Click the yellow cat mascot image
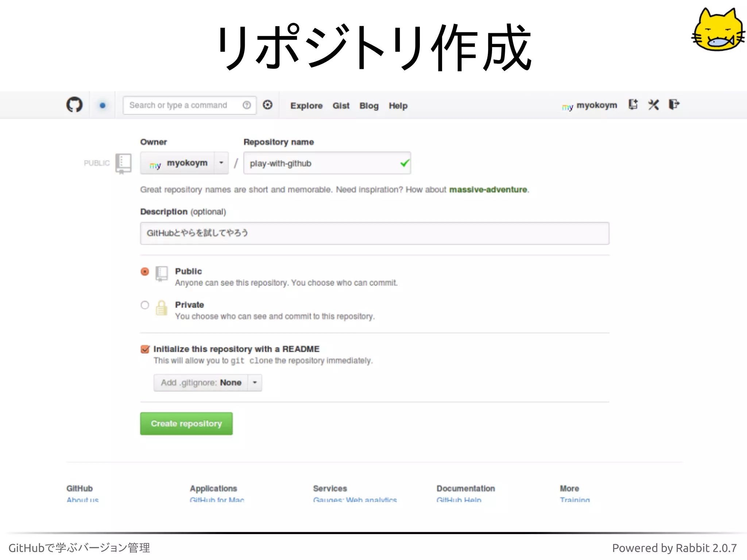Screen dimensions: 747x560 pos(717,30)
